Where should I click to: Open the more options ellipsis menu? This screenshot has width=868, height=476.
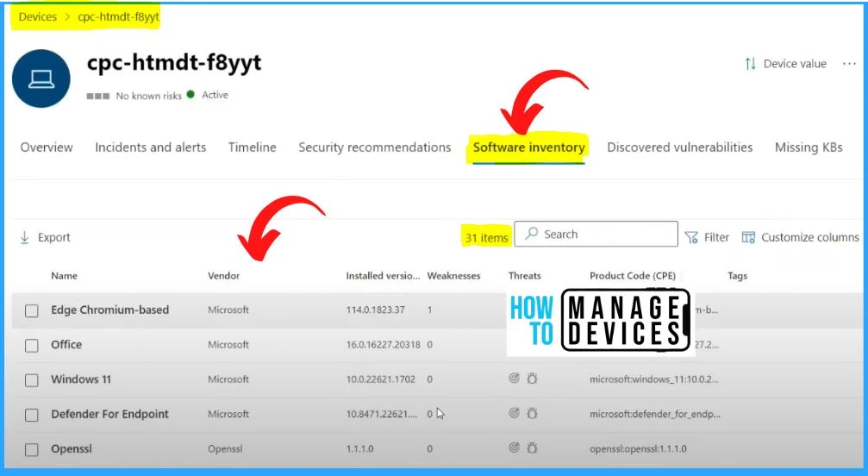849,64
